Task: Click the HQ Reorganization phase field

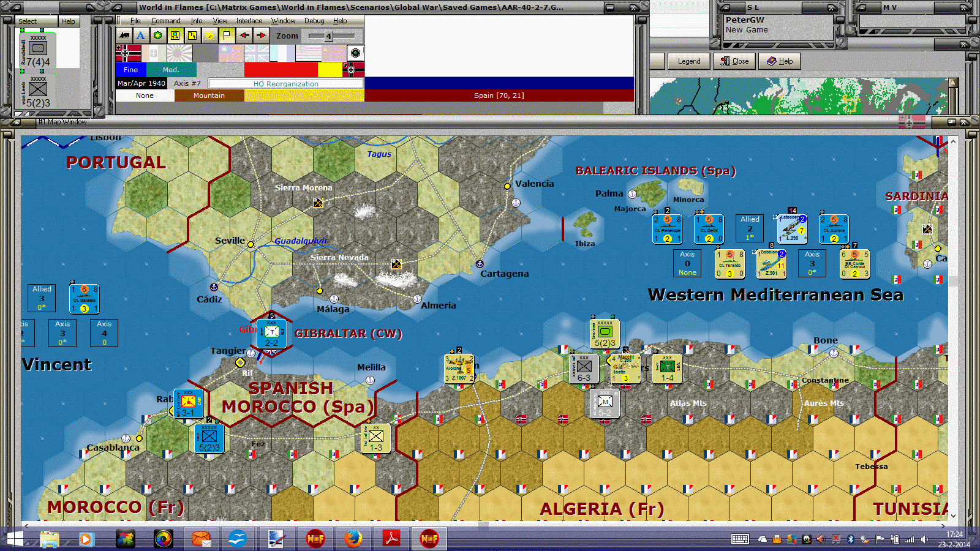Action: pos(286,83)
